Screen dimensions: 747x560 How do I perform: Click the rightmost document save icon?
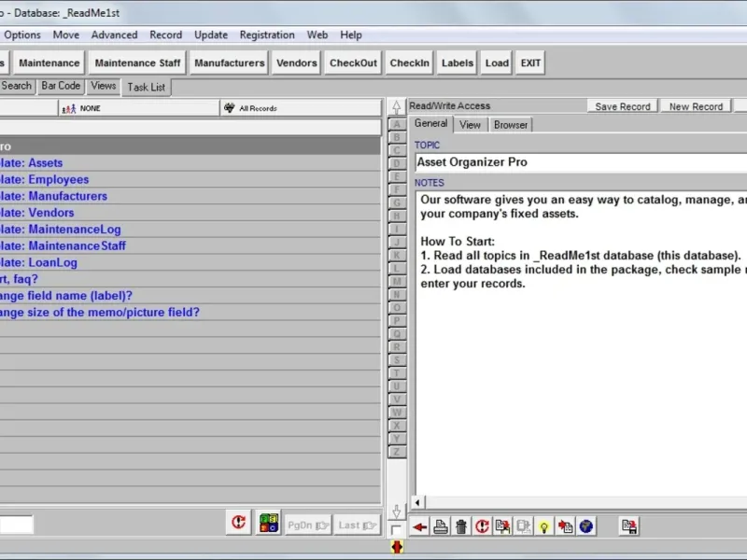(628, 526)
